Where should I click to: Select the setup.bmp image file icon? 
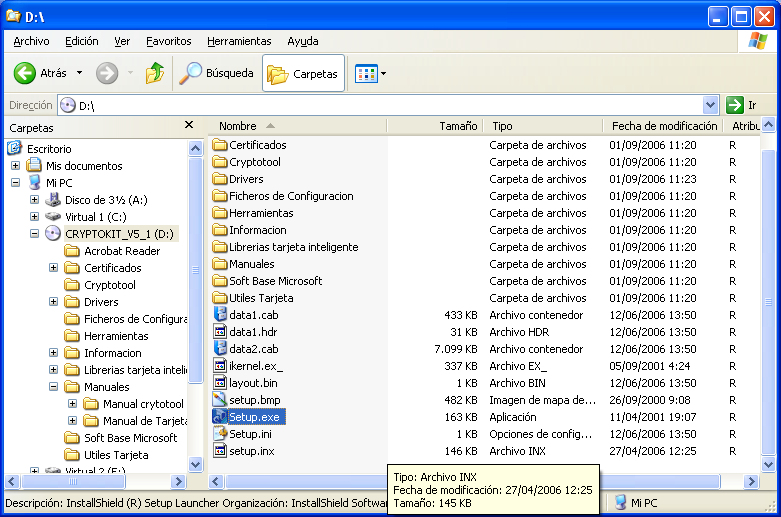(x=220, y=400)
